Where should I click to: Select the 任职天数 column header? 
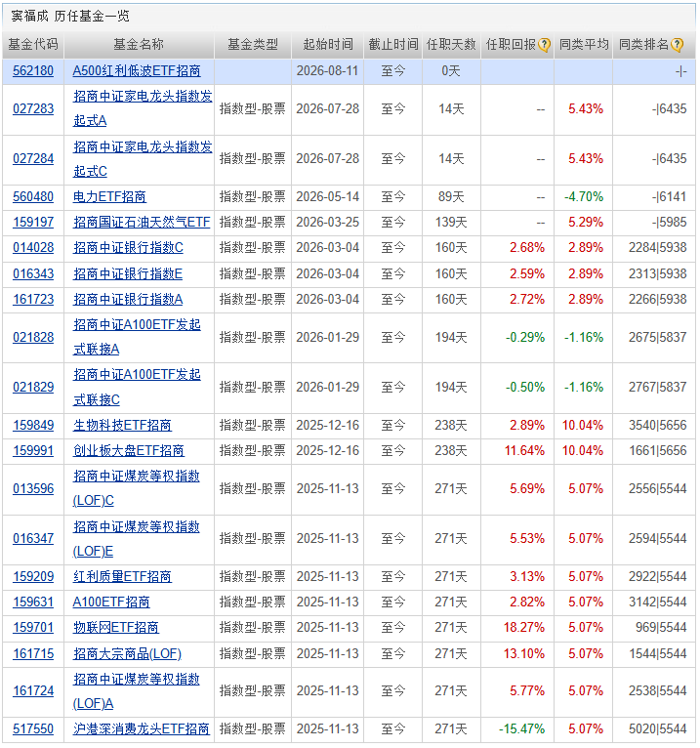(451, 45)
